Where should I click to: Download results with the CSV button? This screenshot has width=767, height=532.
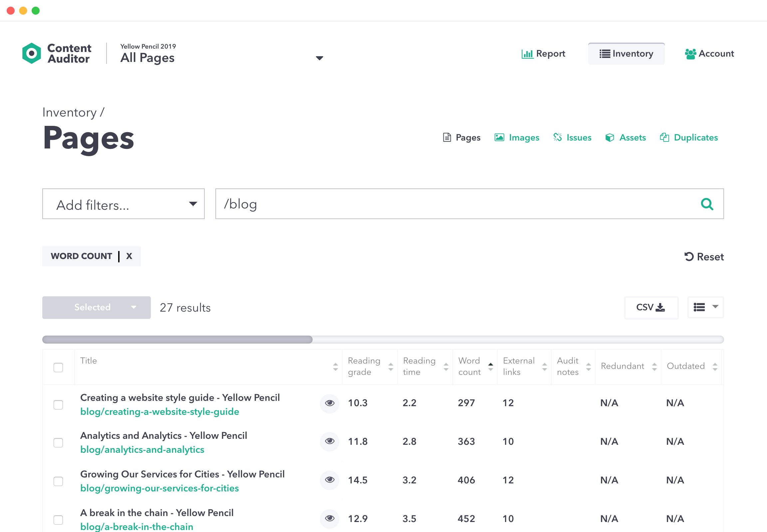pos(650,307)
